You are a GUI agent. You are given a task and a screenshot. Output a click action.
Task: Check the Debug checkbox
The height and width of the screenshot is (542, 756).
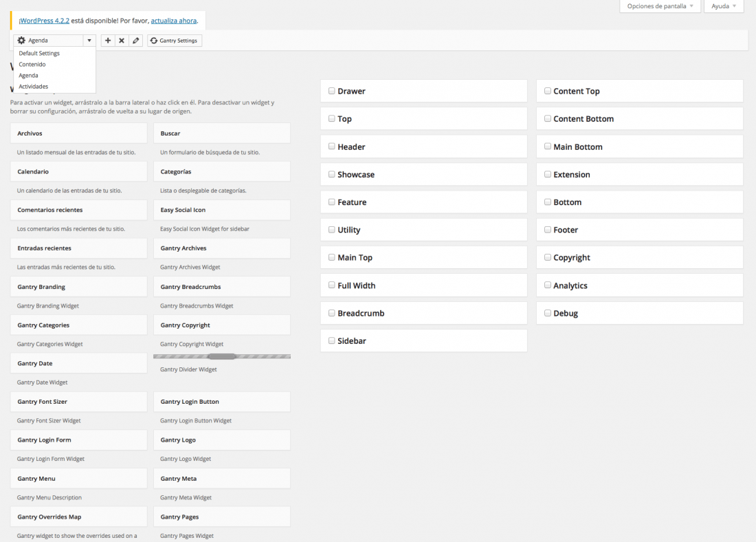pos(548,313)
